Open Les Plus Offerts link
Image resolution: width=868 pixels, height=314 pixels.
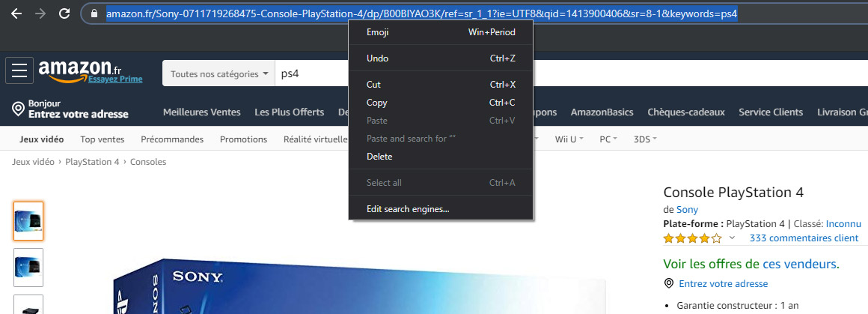tap(290, 112)
